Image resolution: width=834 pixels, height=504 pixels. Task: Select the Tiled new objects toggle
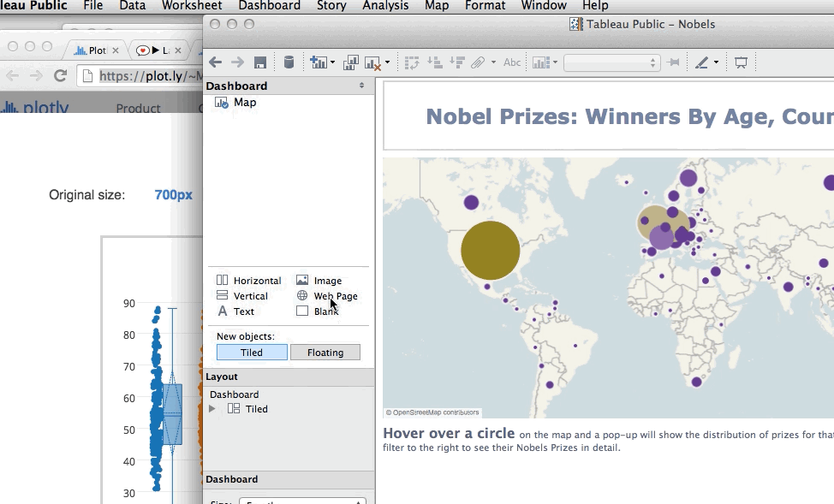click(x=252, y=352)
